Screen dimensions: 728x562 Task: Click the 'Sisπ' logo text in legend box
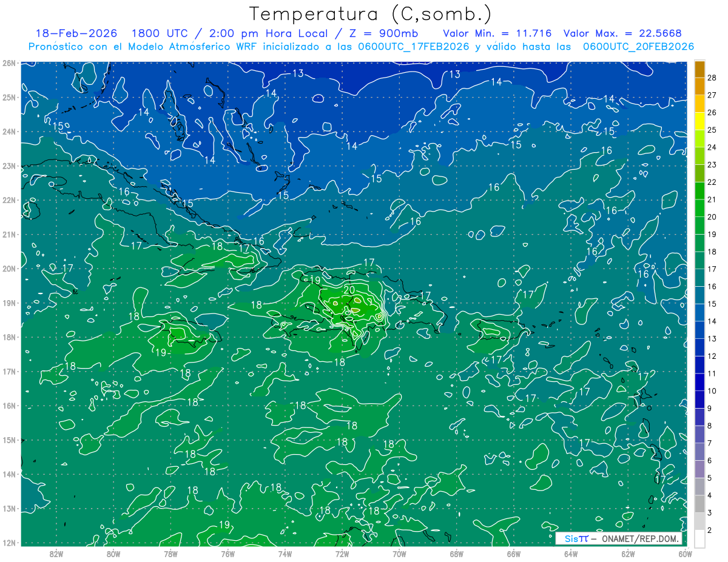[x=576, y=538]
